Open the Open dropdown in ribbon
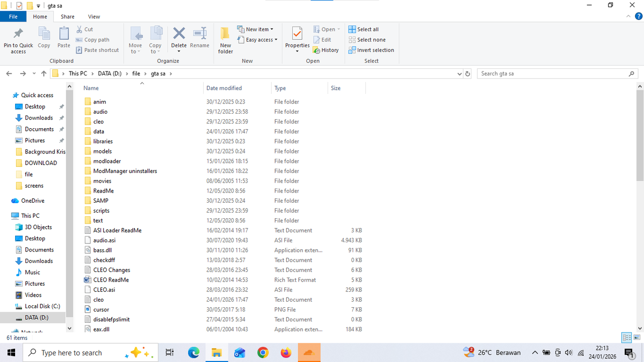The image size is (644, 362). pyautogui.click(x=327, y=29)
